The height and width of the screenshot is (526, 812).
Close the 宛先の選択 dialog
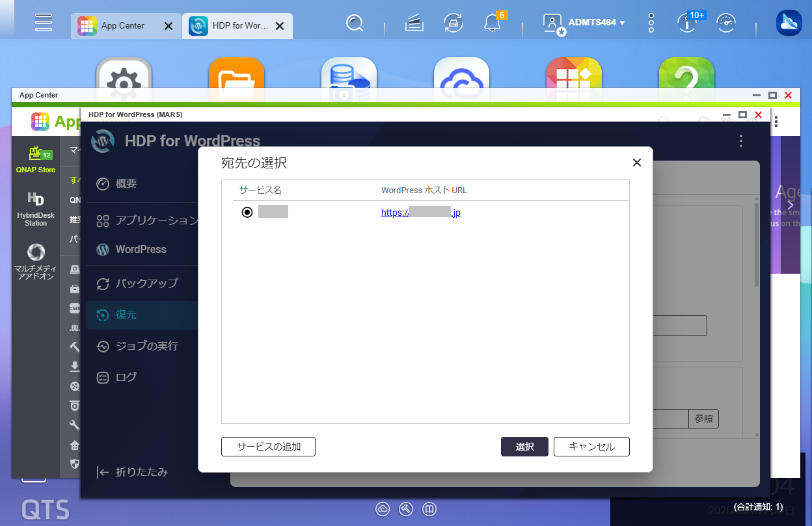637,163
